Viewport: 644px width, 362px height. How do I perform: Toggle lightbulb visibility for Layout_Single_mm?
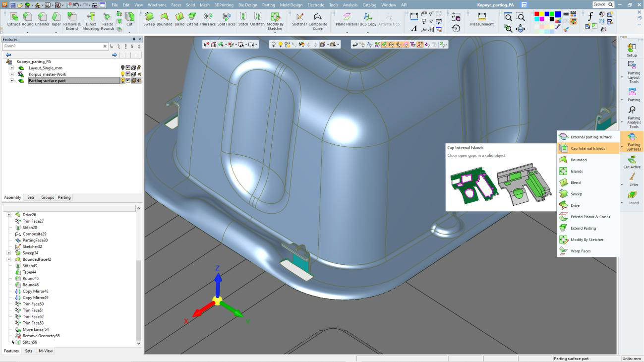click(123, 68)
